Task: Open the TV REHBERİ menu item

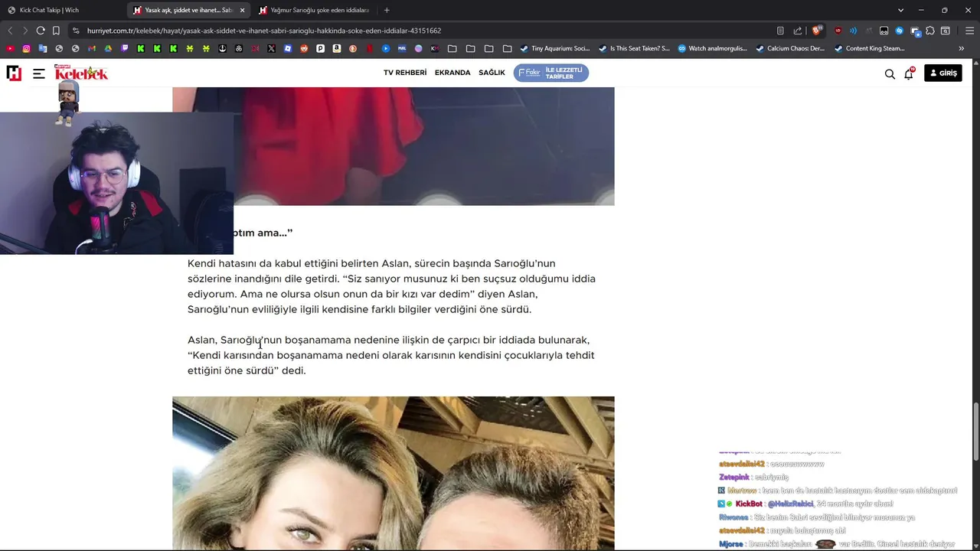Action: [405, 73]
